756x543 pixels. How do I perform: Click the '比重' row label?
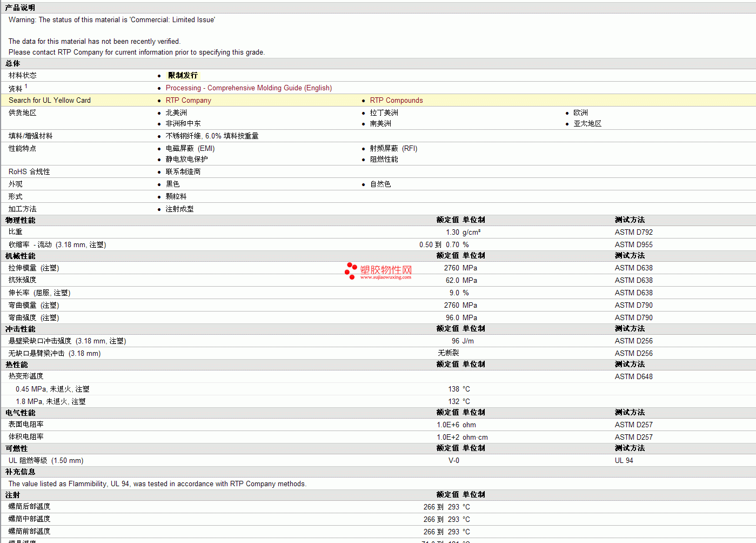tap(16, 232)
